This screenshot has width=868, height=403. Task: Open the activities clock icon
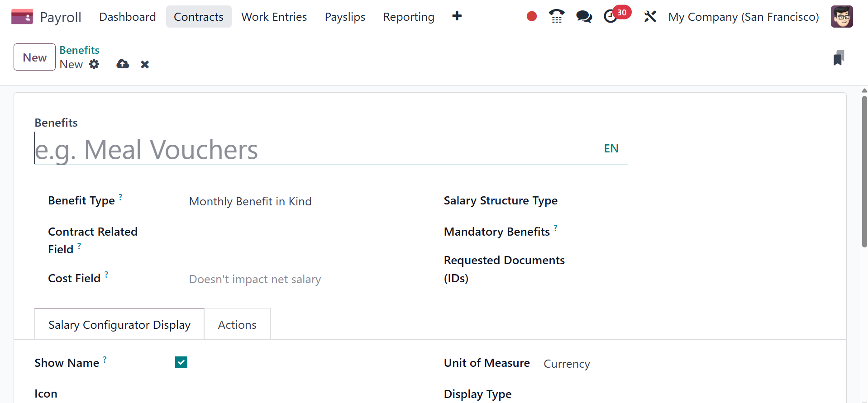point(610,17)
